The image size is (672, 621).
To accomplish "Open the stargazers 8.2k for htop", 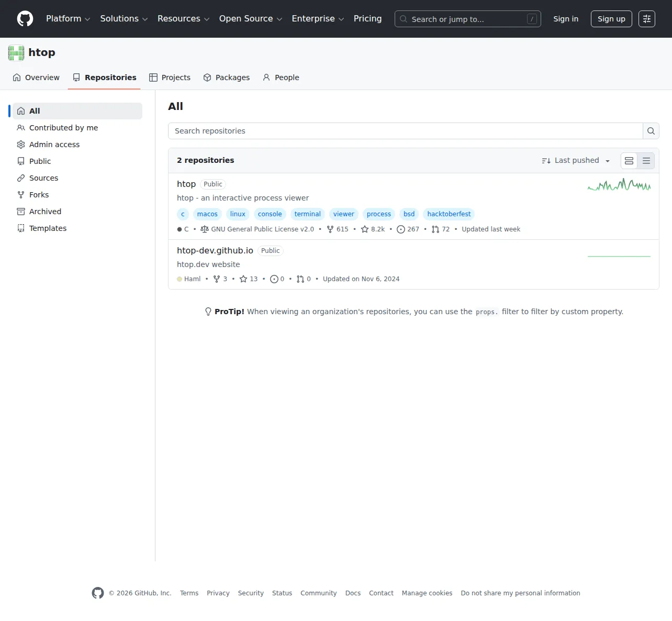I will [373, 229].
